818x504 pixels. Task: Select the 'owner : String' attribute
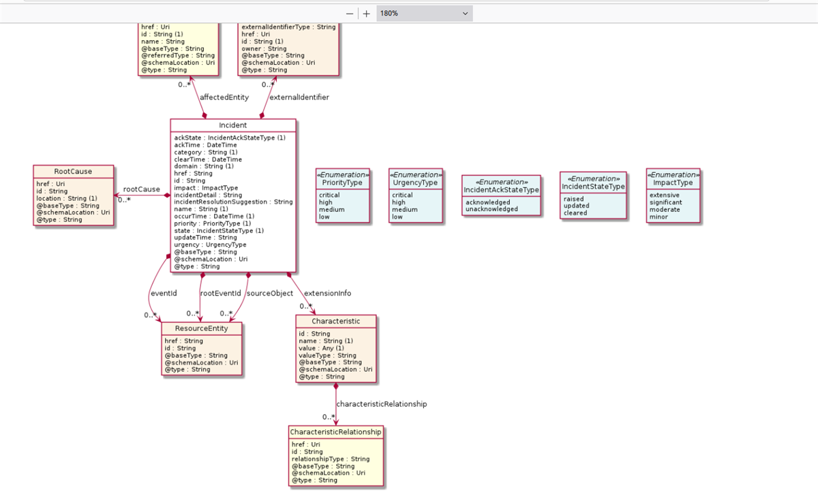point(264,48)
